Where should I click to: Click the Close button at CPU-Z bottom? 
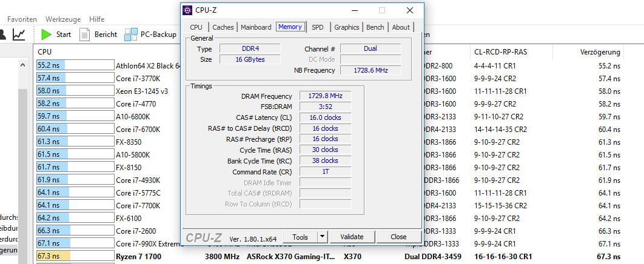pos(398,237)
